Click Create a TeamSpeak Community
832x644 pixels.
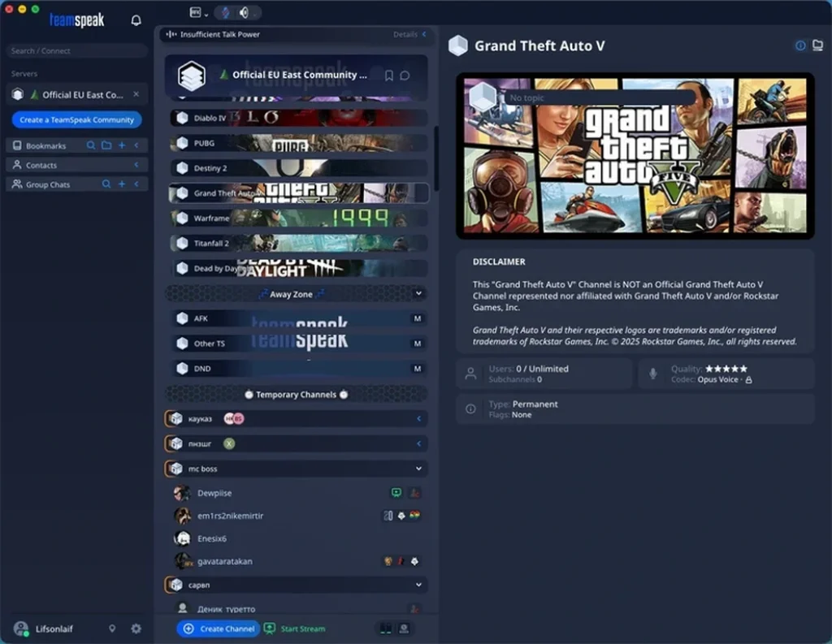click(x=77, y=120)
